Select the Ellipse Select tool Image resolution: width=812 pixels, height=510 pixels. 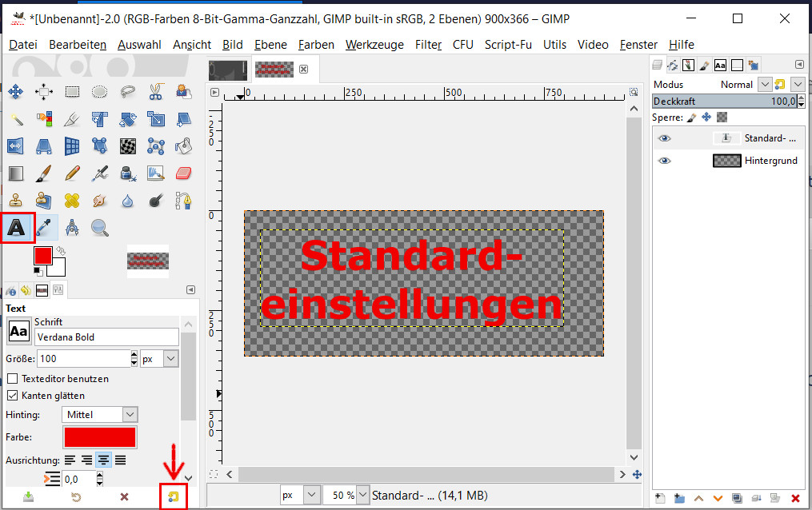click(99, 93)
